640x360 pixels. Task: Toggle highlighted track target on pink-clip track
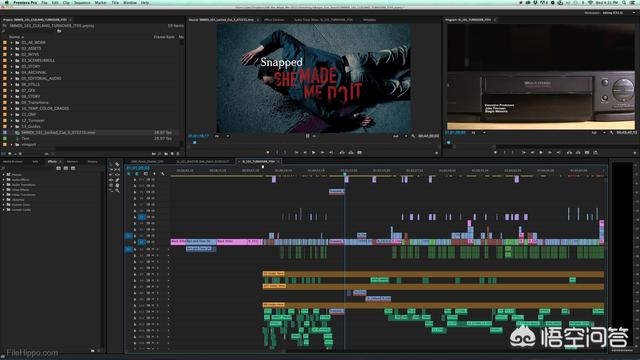click(142, 242)
